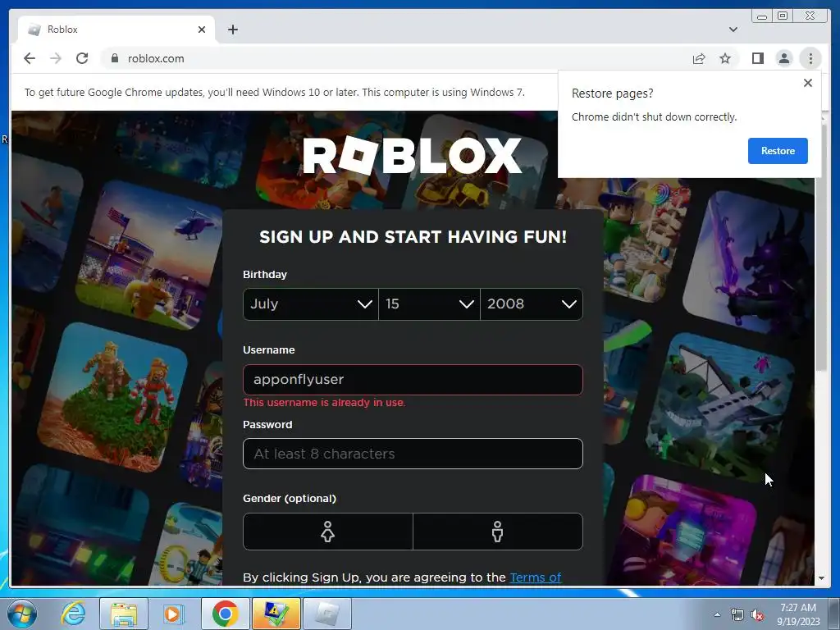Click the scrollbar down arrow

(821, 578)
